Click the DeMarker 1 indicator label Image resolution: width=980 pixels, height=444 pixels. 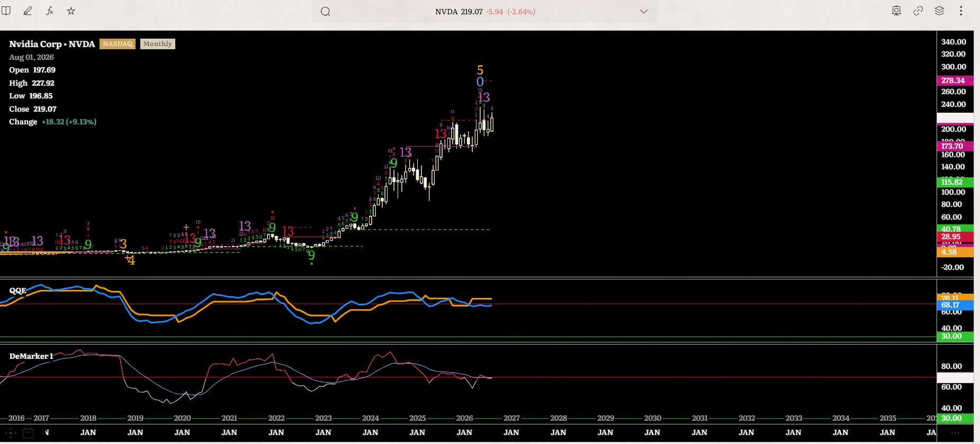click(31, 356)
